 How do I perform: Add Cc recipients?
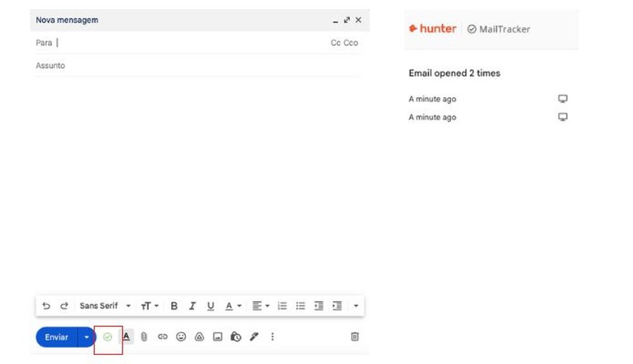click(335, 43)
